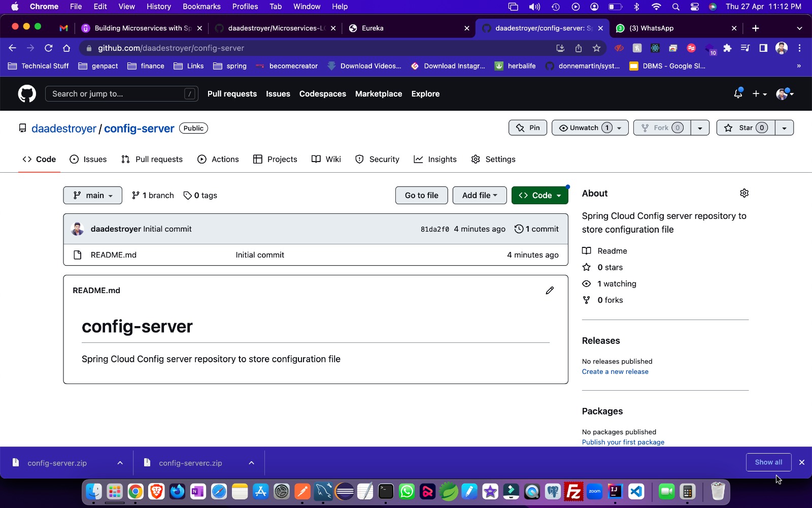Click the Go to file button

tap(421, 195)
